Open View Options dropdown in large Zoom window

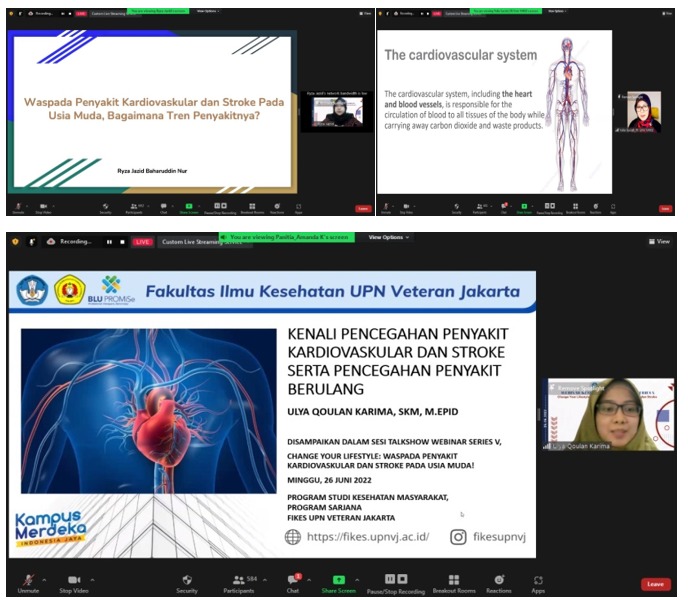pos(388,238)
